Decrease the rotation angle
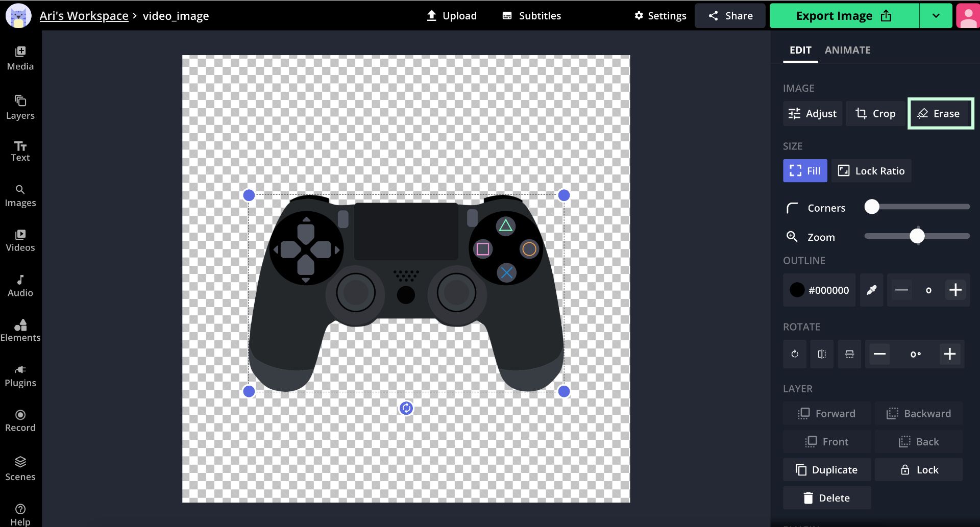 pos(879,354)
